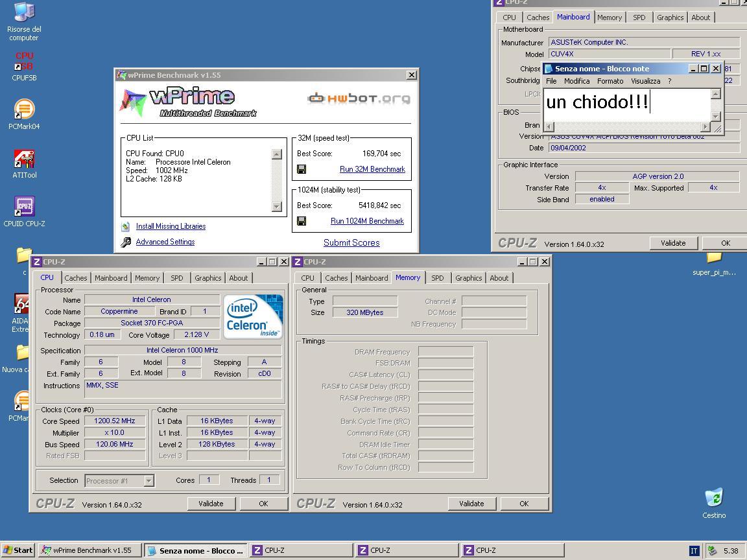
Task: Switch to wPrime Benchmark v1.55 taskbar button
Action: pyautogui.click(x=89, y=550)
